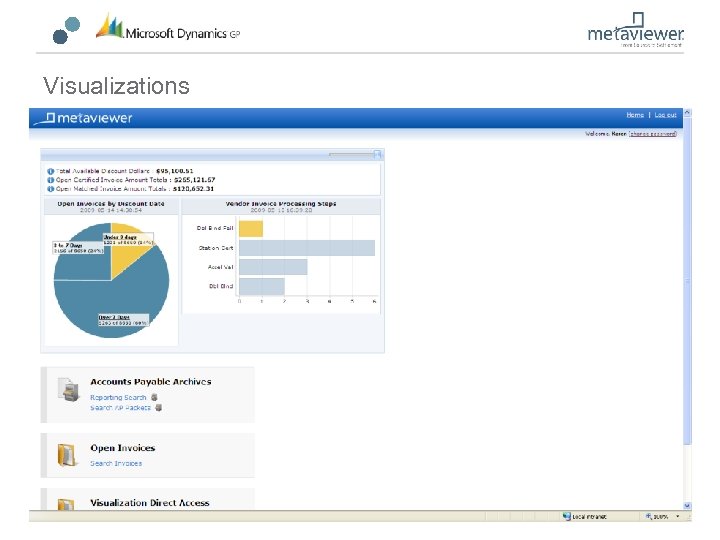Open the change password link
This screenshot has width=720, height=540.
tap(652, 134)
